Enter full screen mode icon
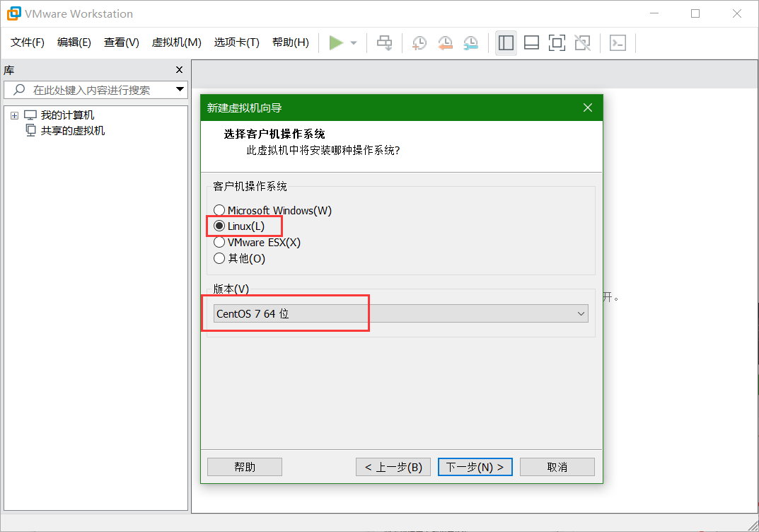759x532 pixels. [557, 42]
